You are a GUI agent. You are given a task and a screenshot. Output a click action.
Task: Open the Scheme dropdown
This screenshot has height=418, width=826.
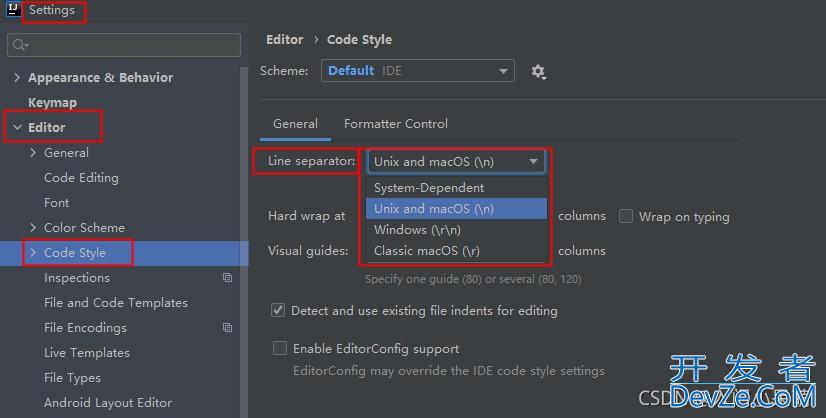(417, 71)
